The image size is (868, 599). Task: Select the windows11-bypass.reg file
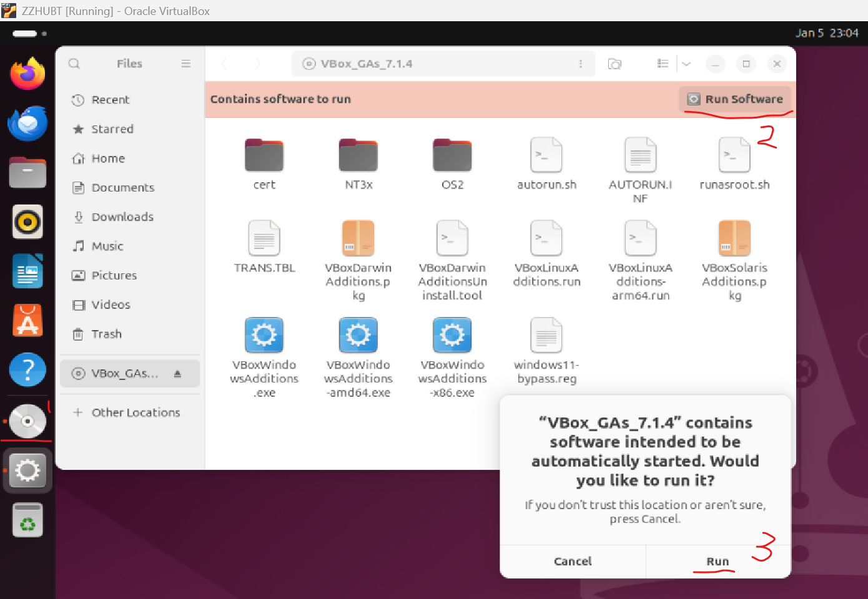(546, 351)
